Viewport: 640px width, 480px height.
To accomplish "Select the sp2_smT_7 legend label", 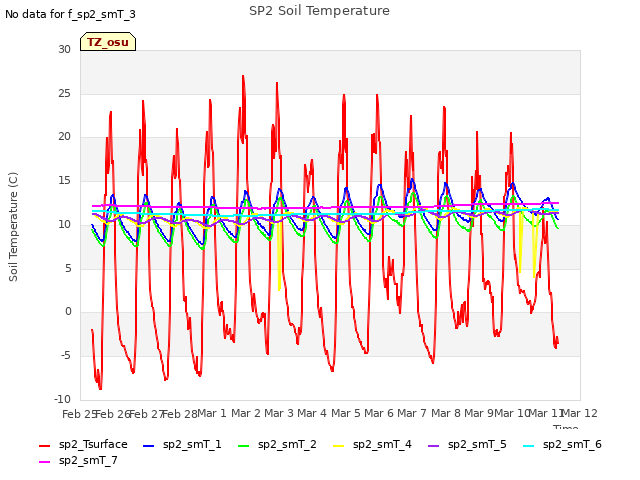I will click(x=88, y=460).
